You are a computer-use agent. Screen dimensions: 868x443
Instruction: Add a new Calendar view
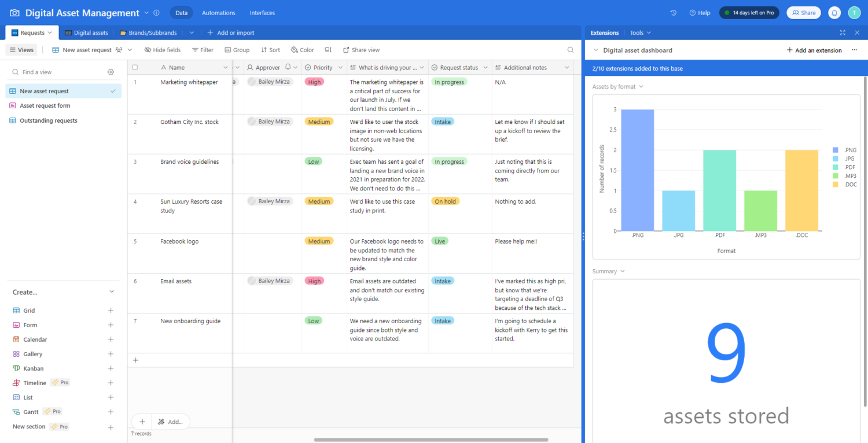click(111, 339)
